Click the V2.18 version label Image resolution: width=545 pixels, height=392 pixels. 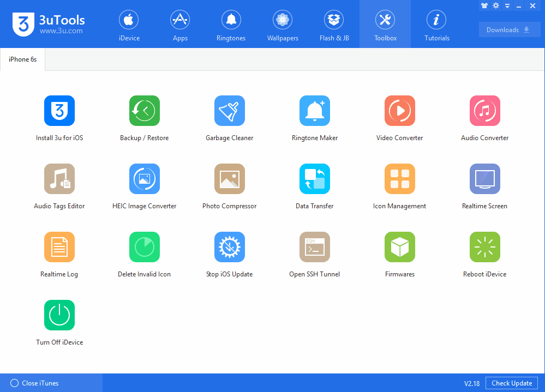(472, 383)
